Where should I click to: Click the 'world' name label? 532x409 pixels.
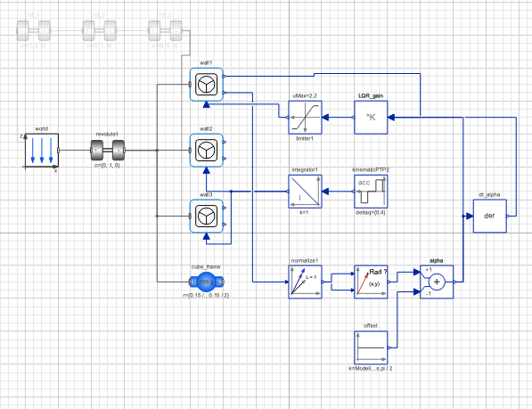point(41,128)
